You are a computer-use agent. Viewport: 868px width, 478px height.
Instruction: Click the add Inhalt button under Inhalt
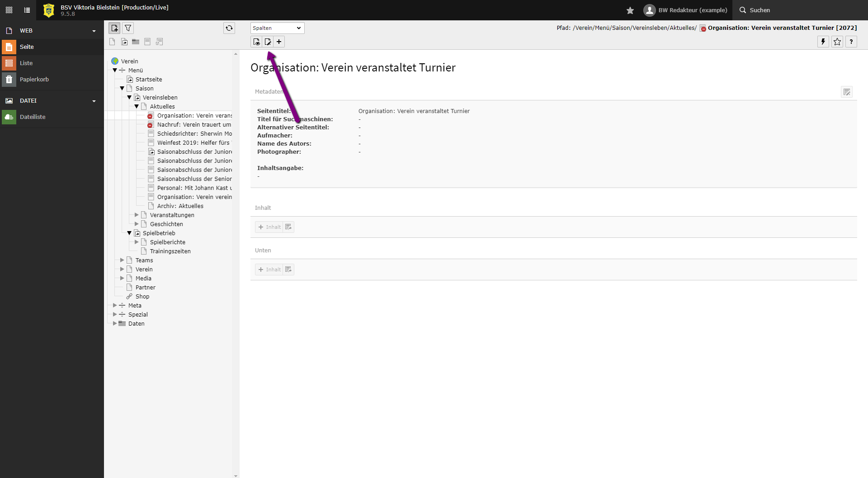tap(269, 227)
